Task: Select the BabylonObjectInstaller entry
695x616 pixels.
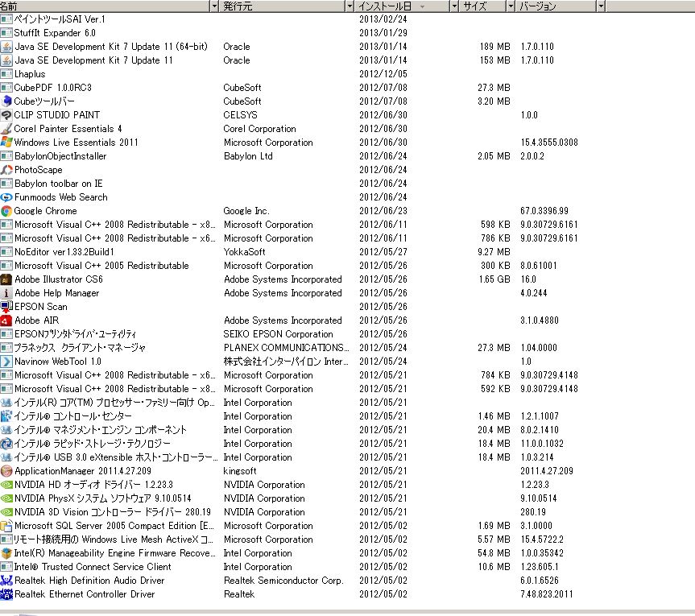Action: click(60, 156)
